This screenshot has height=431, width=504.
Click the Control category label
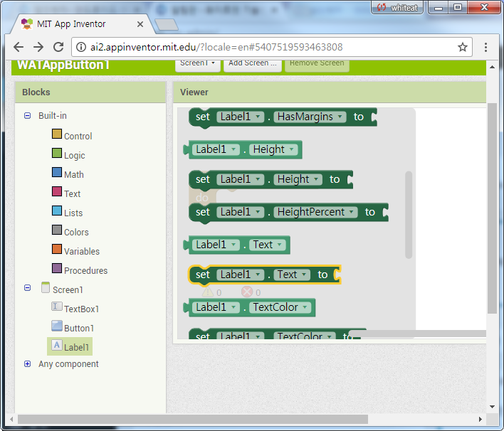pyautogui.click(x=78, y=136)
